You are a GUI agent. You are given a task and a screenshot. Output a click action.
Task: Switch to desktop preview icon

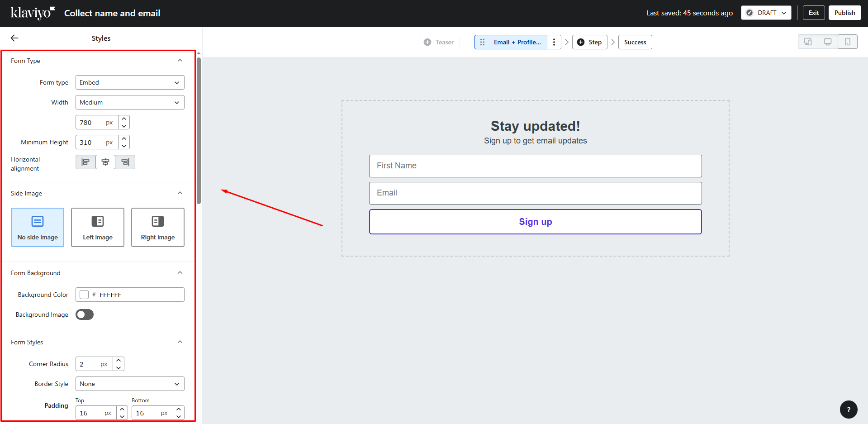tap(827, 42)
